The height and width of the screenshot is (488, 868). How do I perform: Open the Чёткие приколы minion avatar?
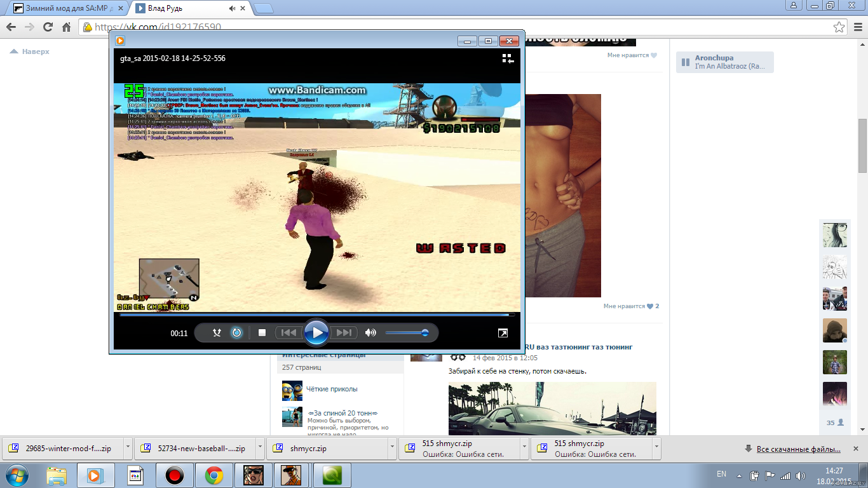coord(292,391)
